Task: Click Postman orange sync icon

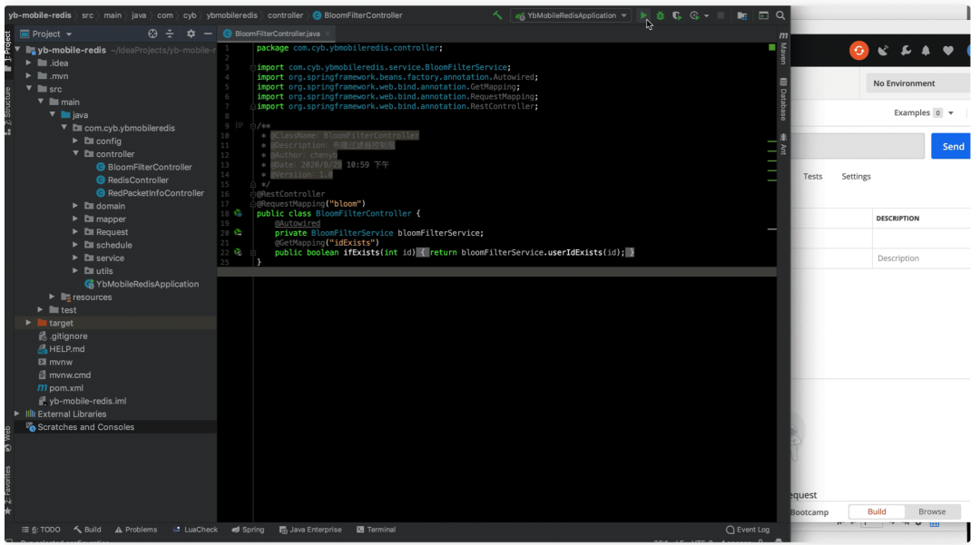Action: (x=858, y=51)
